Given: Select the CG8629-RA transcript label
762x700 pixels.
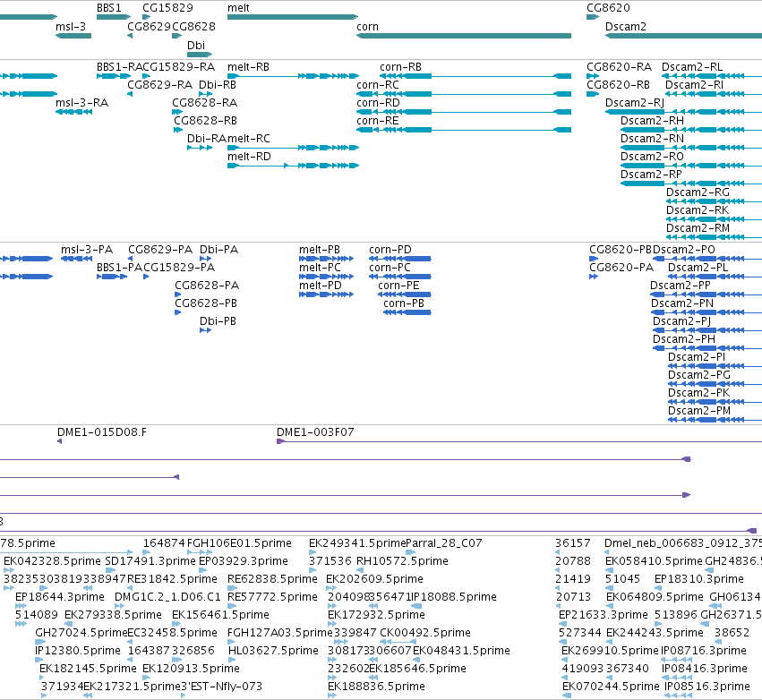Looking at the screenshot, I should pyautogui.click(x=160, y=85).
